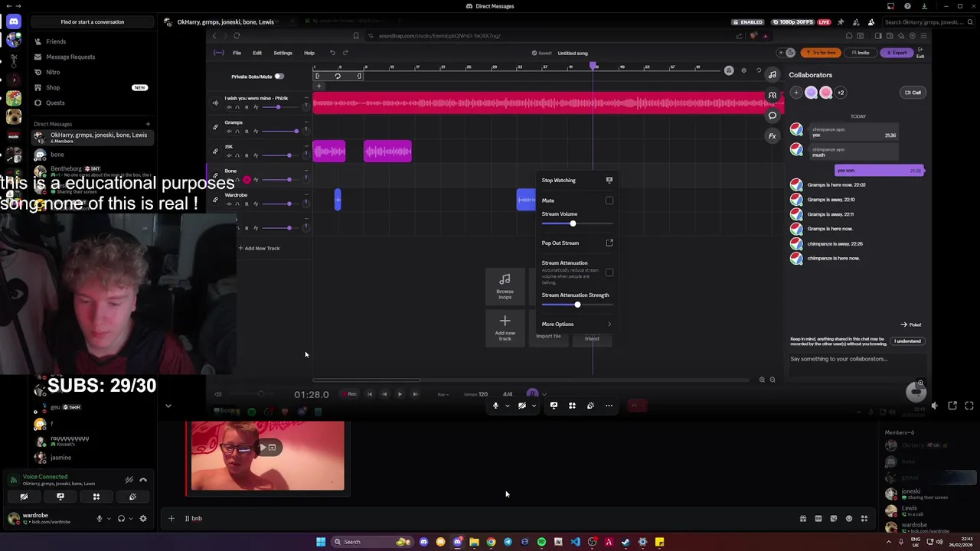The width and height of the screenshot is (980, 551).
Task: Open the File menu in Soundtrap
Action: tap(237, 53)
